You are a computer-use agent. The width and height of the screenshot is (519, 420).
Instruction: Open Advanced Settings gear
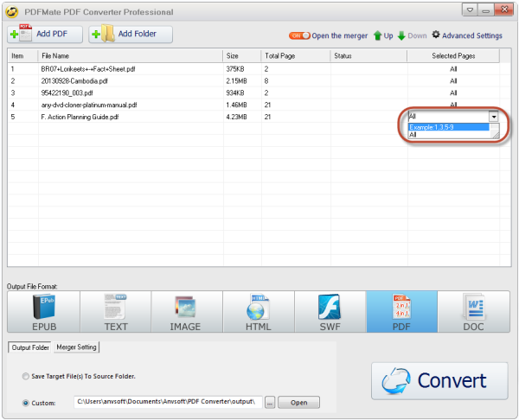click(x=467, y=35)
